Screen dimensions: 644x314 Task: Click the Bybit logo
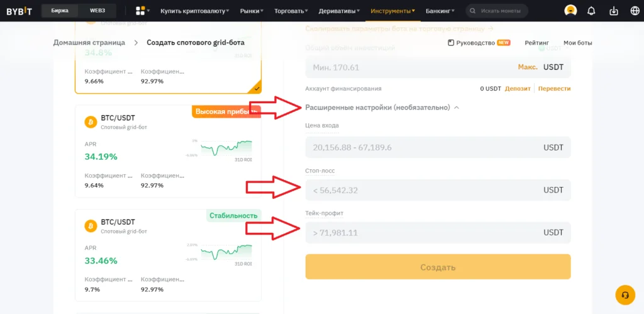[x=19, y=11]
